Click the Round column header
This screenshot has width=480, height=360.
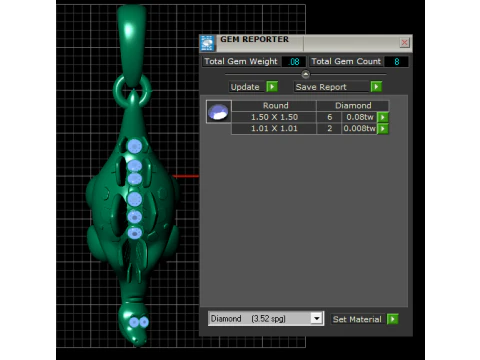(x=275, y=106)
